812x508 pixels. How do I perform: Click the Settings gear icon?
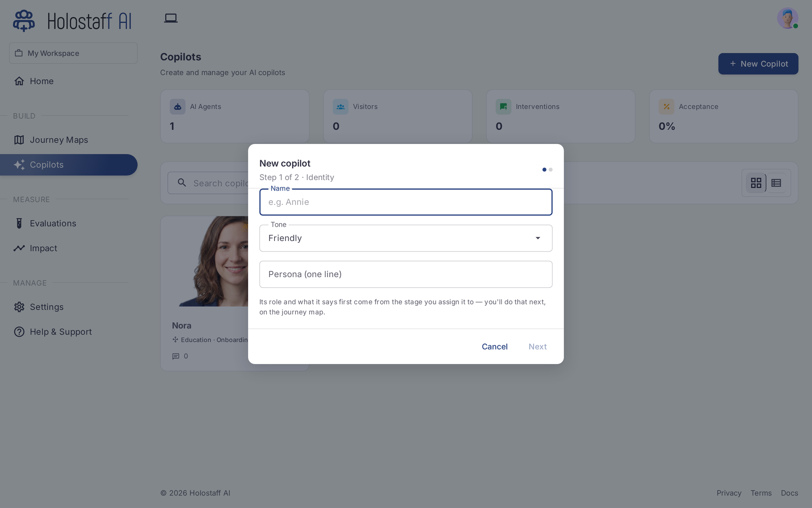19,307
